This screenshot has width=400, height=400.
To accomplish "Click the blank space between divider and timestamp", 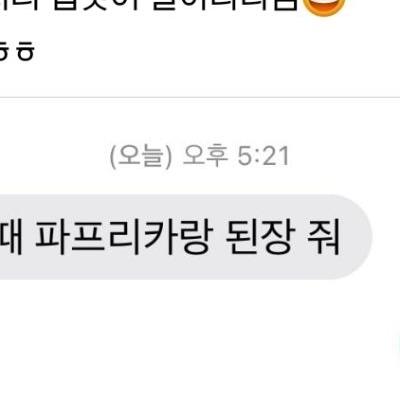I will pyautogui.click(x=200, y=122).
